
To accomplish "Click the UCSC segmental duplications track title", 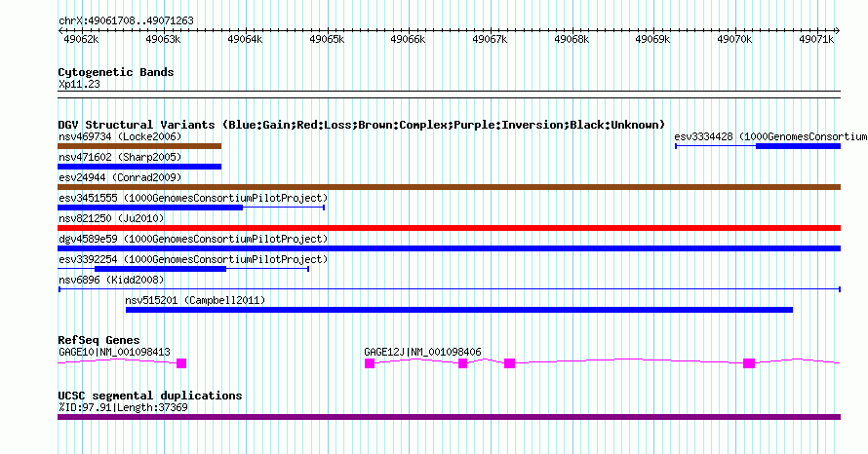I will click(x=150, y=396).
